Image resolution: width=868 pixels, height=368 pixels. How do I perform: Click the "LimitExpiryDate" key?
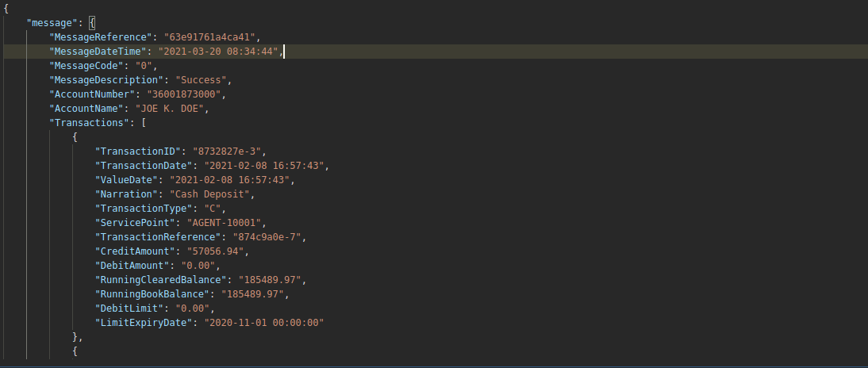coord(143,324)
